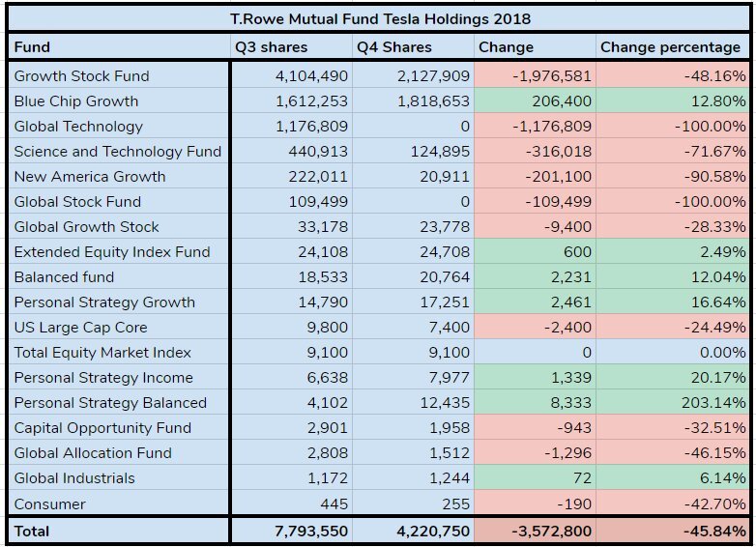Select the Total change value -3,572,800
Image resolution: width=756 pixels, height=547 pixels.
pyautogui.click(x=546, y=531)
